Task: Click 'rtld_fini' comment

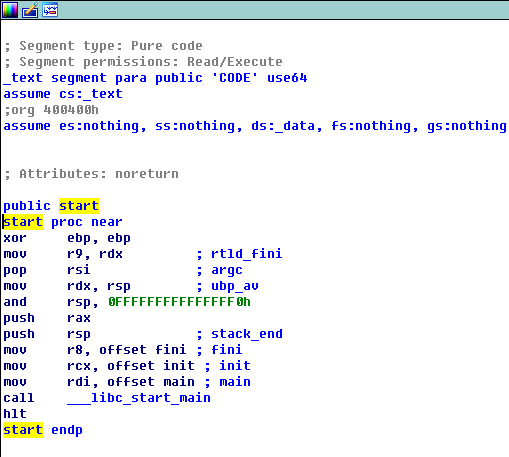Action: coord(247,254)
